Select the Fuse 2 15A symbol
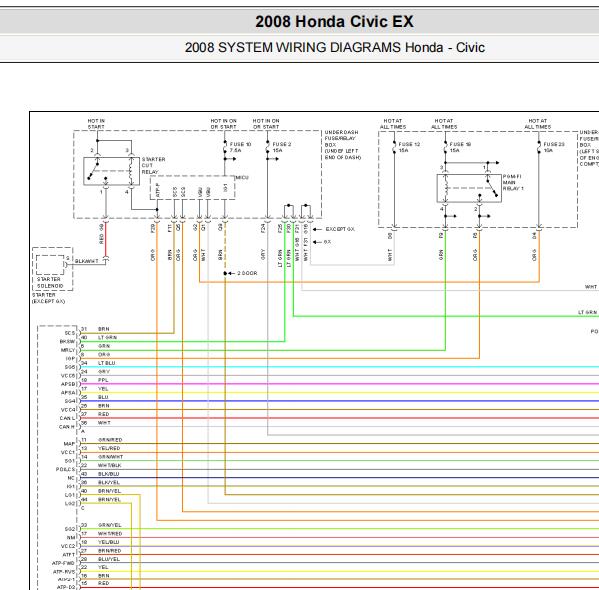The height and width of the screenshot is (590, 599). point(268,147)
